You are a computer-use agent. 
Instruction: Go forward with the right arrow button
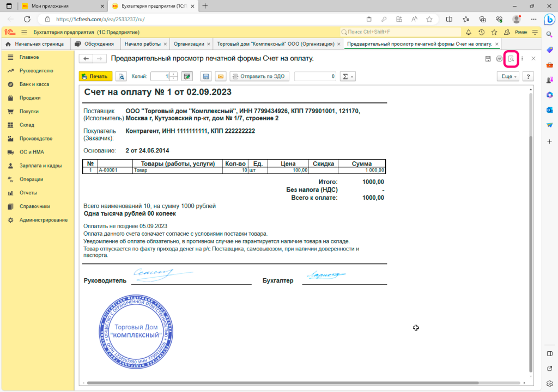click(x=99, y=59)
